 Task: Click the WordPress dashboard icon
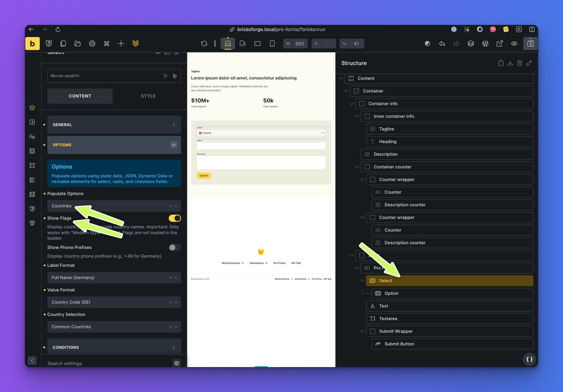(485, 44)
